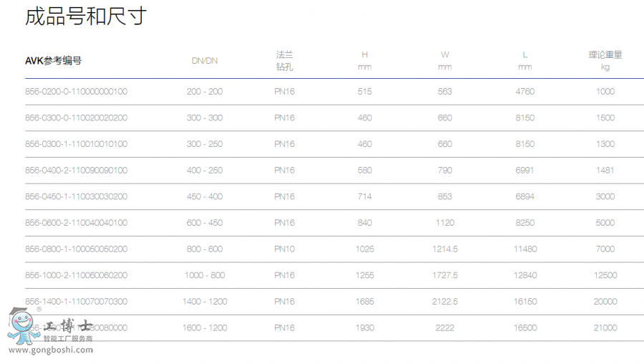Viewport: 644px width, 364px height.
Task: Select reference number 856-1000-2-110060060200
Action: click(x=77, y=275)
